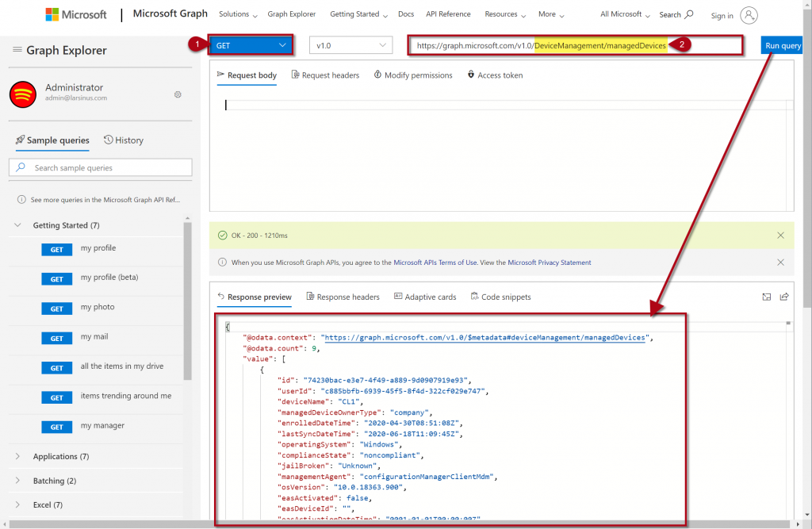Click the sample queries list scrollbar
812x529 pixels.
click(187, 301)
